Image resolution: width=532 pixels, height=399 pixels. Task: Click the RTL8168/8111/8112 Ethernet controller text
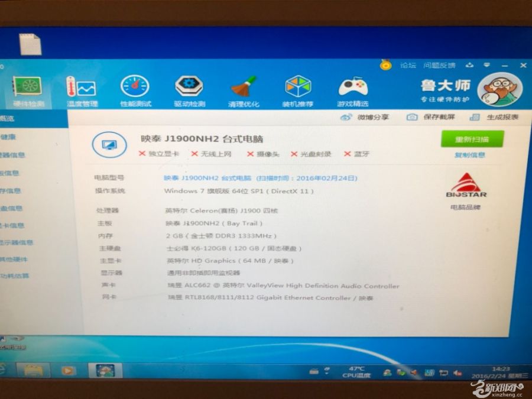pos(270,298)
